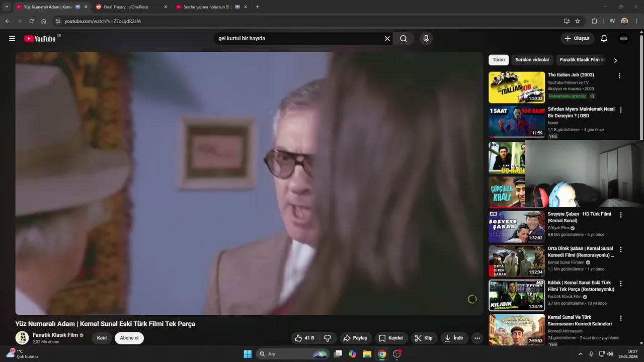Subscribe with the Abone ol button
This screenshot has width=644, height=362.
pos(129,338)
